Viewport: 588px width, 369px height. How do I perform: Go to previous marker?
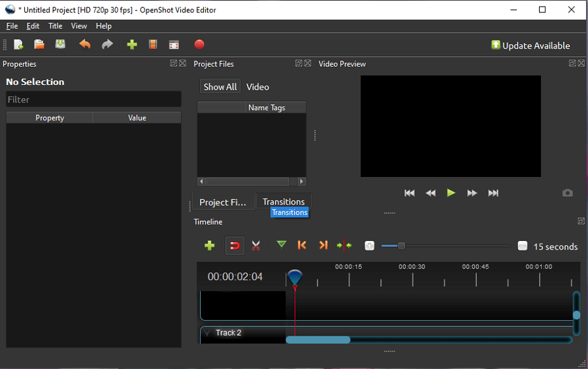point(302,246)
